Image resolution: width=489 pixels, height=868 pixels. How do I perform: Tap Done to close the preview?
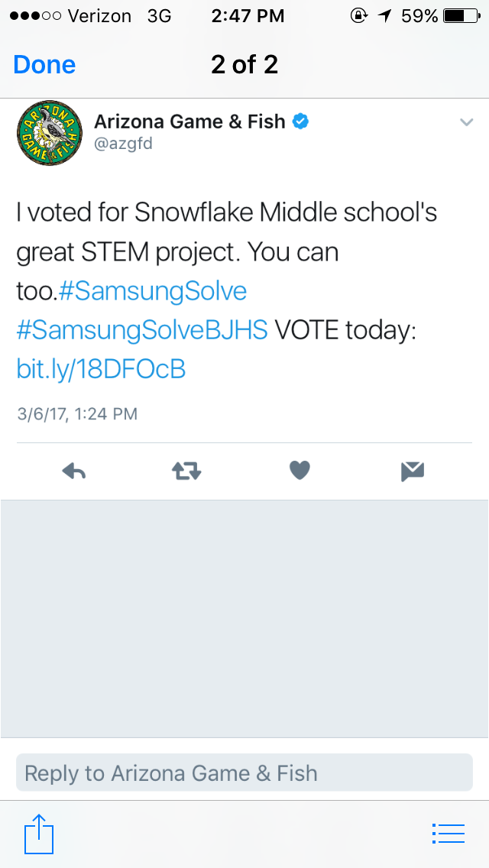pos(44,65)
